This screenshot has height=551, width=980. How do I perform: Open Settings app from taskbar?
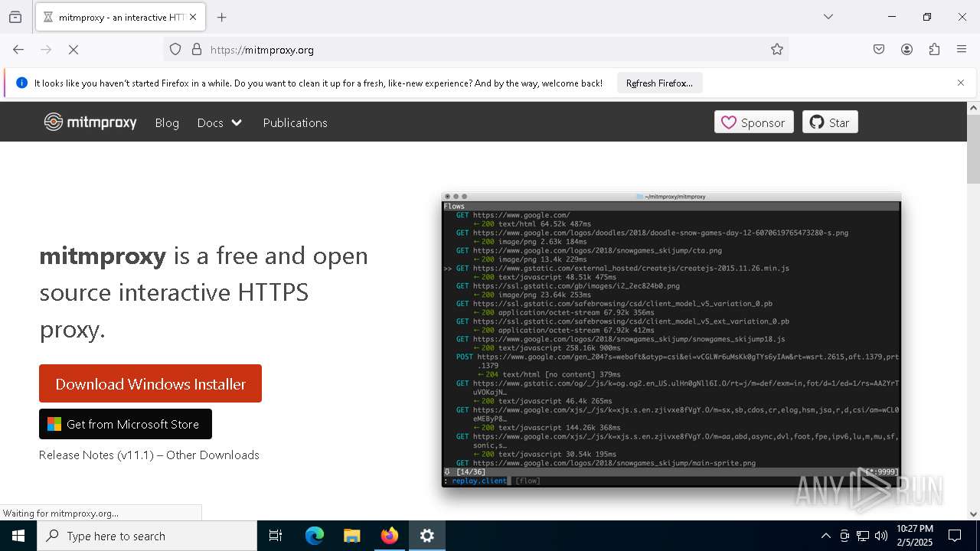point(427,536)
